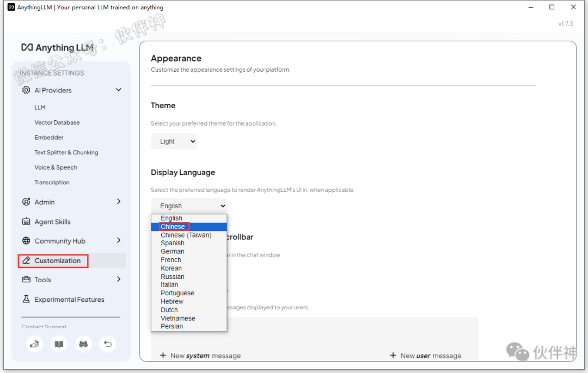Choose German language option

click(x=189, y=251)
